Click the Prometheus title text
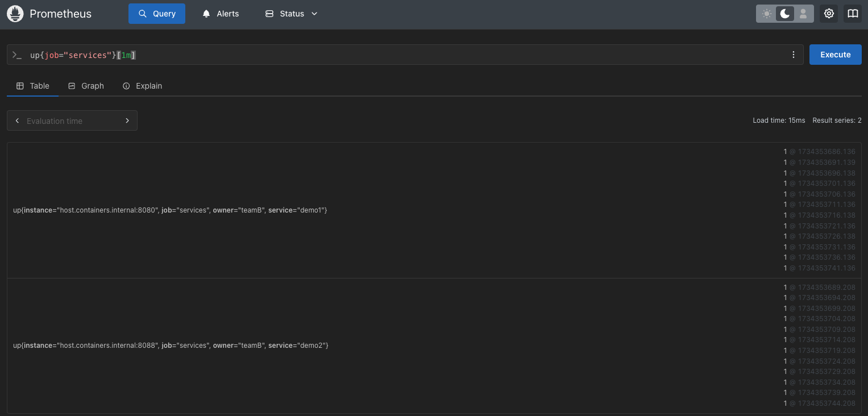 click(60, 14)
